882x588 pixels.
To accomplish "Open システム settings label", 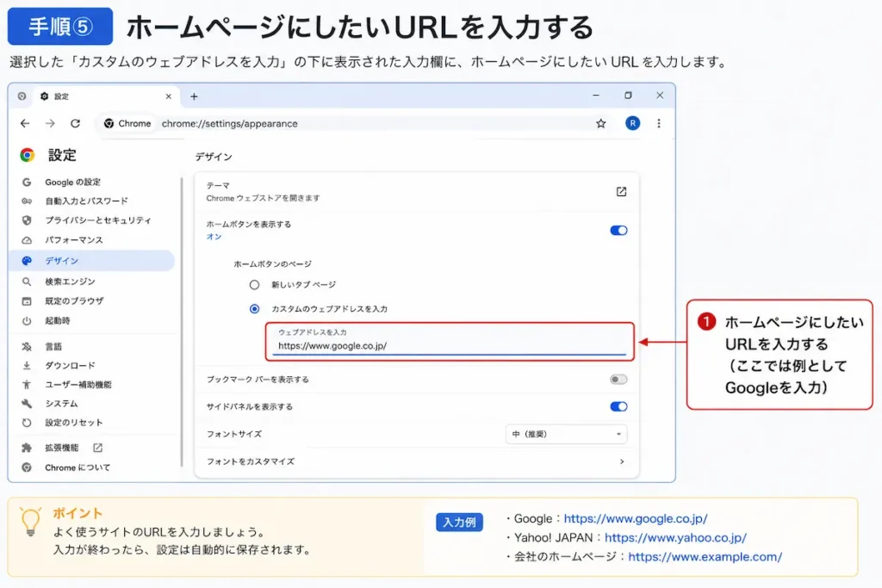I will (61, 404).
